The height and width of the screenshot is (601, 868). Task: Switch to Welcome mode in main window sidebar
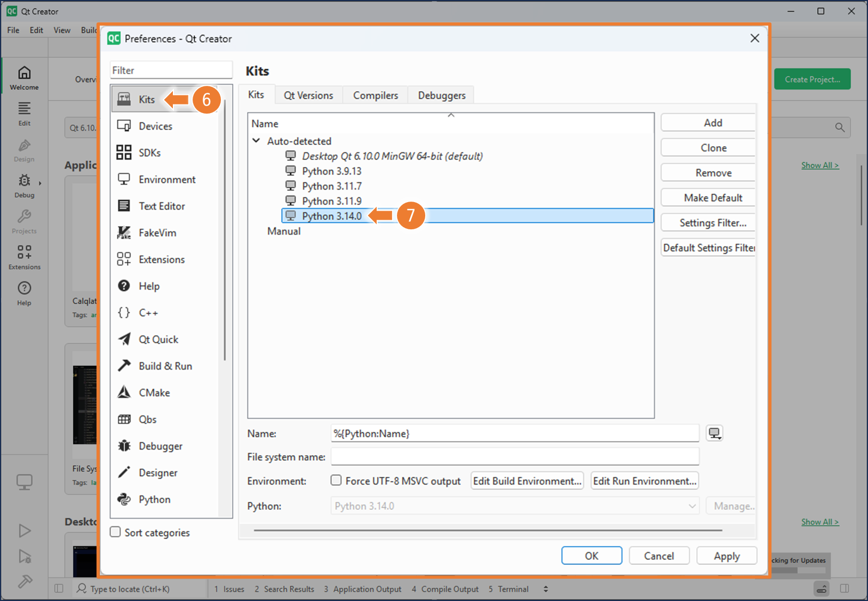[x=24, y=78]
